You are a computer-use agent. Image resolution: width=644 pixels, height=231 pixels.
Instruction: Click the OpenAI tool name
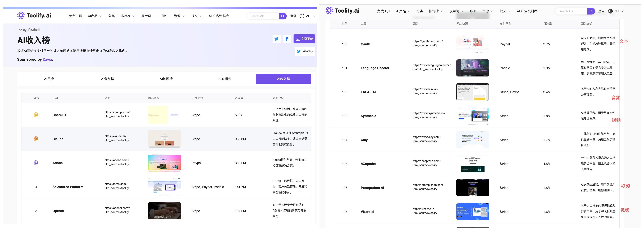click(58, 211)
